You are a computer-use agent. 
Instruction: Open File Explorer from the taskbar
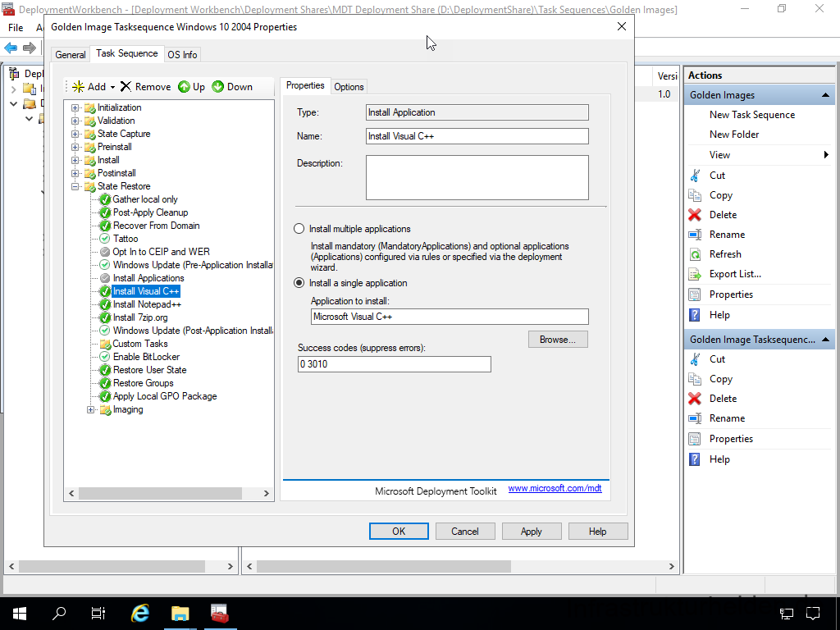[180, 614]
